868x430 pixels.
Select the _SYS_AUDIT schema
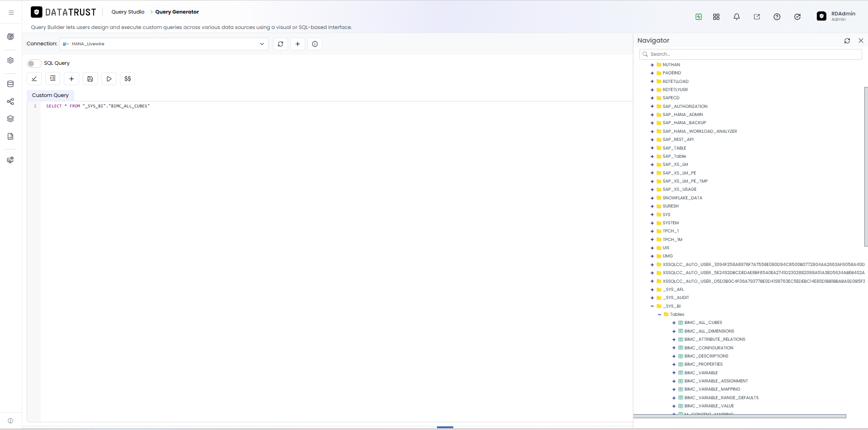click(676, 298)
